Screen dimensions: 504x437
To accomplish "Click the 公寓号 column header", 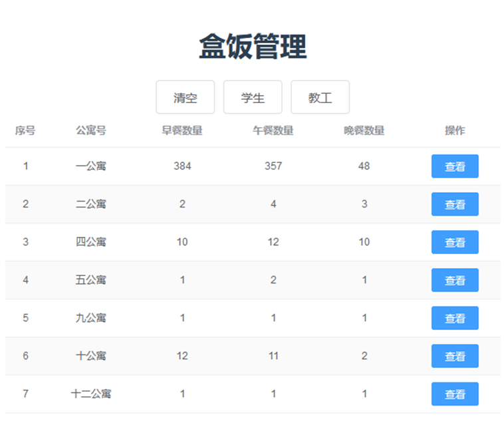I will point(91,130).
